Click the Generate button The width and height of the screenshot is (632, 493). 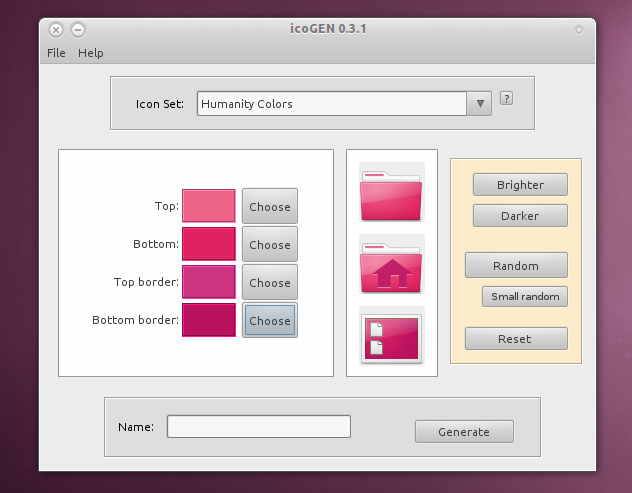click(464, 432)
